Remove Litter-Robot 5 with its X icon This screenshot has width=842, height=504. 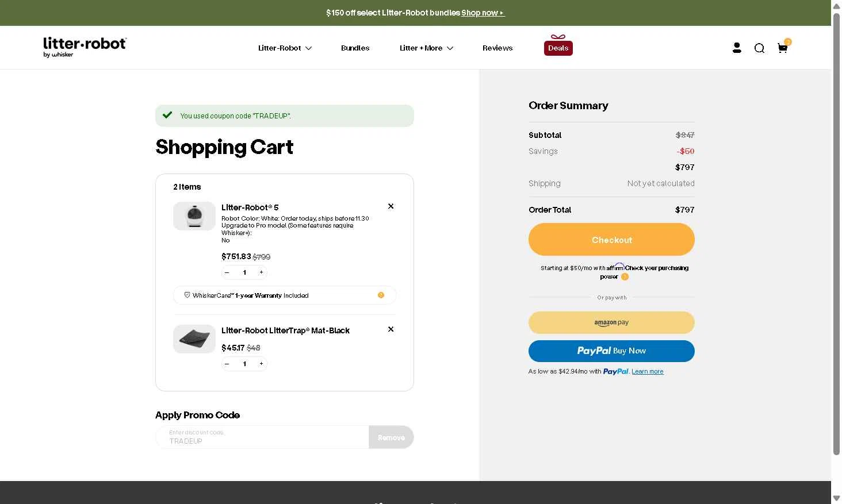pos(391,206)
